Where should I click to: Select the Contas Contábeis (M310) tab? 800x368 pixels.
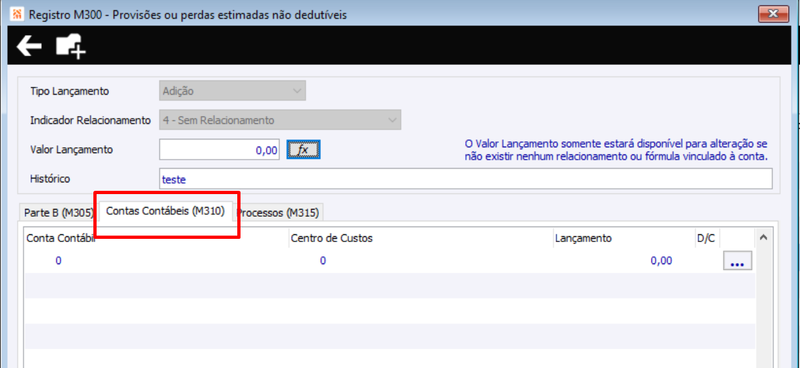(165, 212)
